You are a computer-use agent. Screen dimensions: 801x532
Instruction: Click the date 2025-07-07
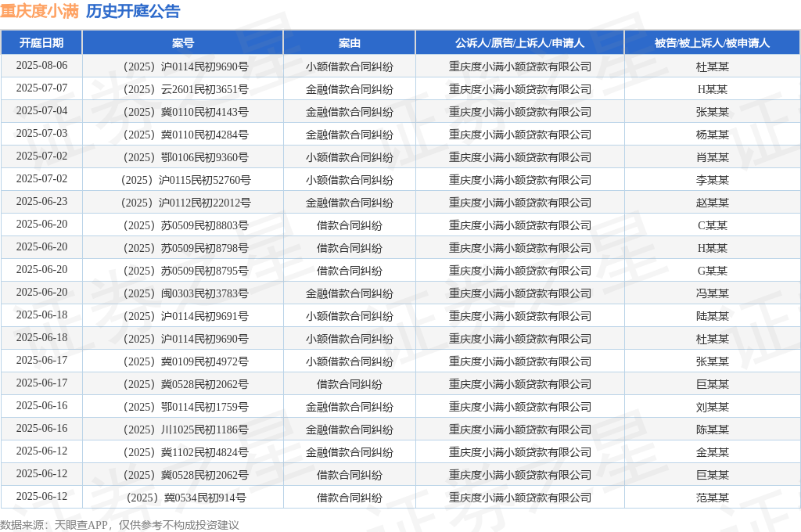[41, 88]
